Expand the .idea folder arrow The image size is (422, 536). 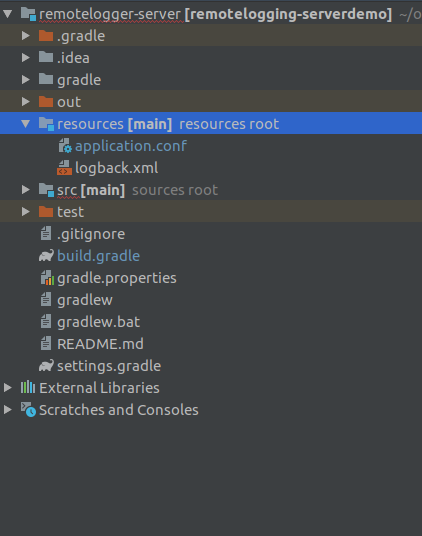click(26, 57)
